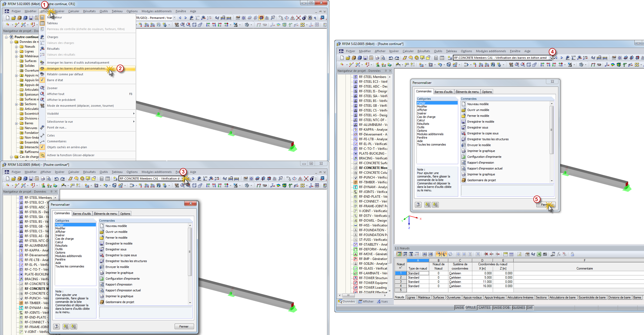Viewport: 644px width, 335px height.
Task: Click the SAISIE D'OB. status bar button
Action: click(501, 308)
